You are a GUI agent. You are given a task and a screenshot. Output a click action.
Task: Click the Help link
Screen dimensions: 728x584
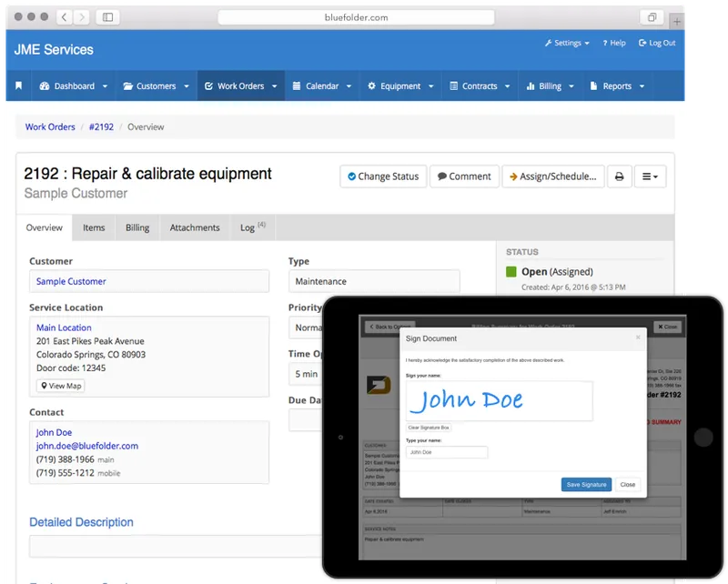[x=614, y=43]
